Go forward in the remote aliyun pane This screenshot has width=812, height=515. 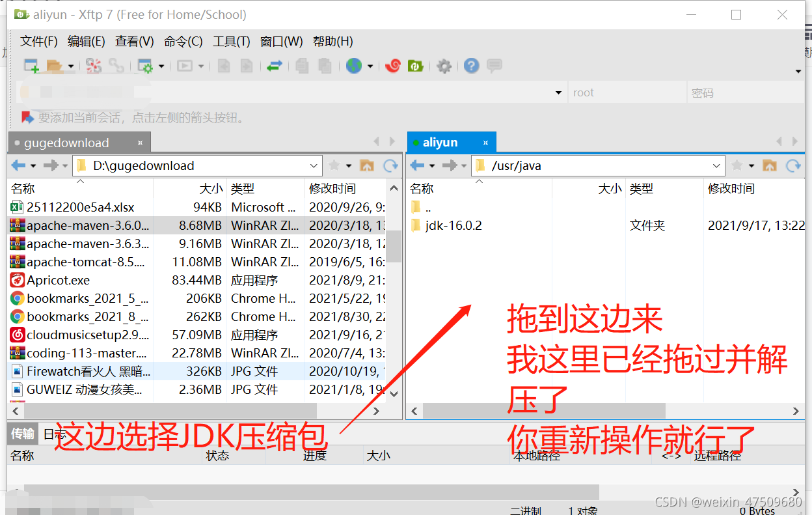click(450, 166)
